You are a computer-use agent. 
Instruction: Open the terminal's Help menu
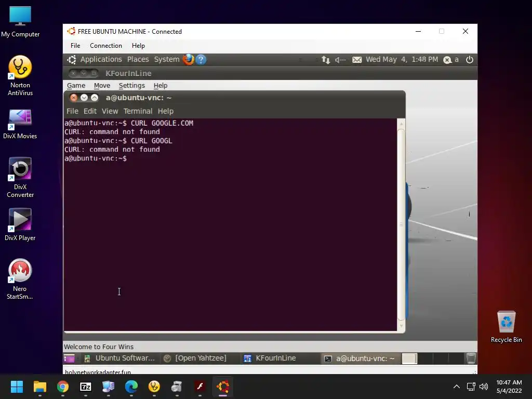[x=166, y=111]
